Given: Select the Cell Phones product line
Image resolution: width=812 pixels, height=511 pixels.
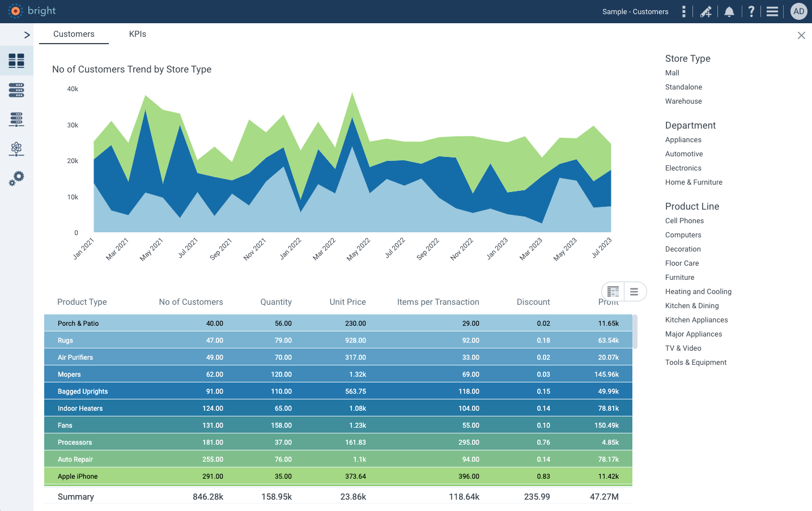Looking at the screenshot, I should point(685,220).
